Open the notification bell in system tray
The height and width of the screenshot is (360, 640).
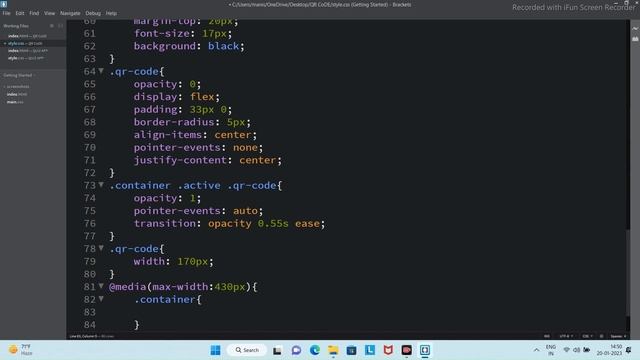(x=629, y=350)
